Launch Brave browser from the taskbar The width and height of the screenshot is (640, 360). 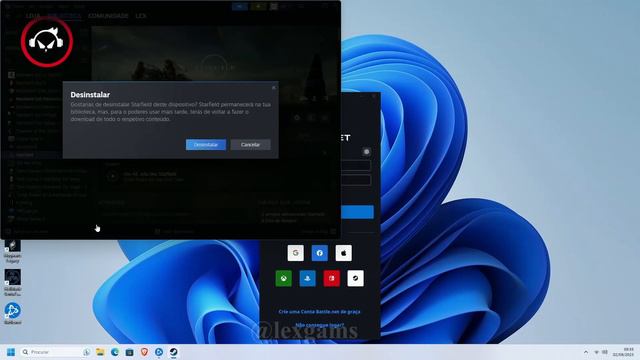tap(144, 352)
